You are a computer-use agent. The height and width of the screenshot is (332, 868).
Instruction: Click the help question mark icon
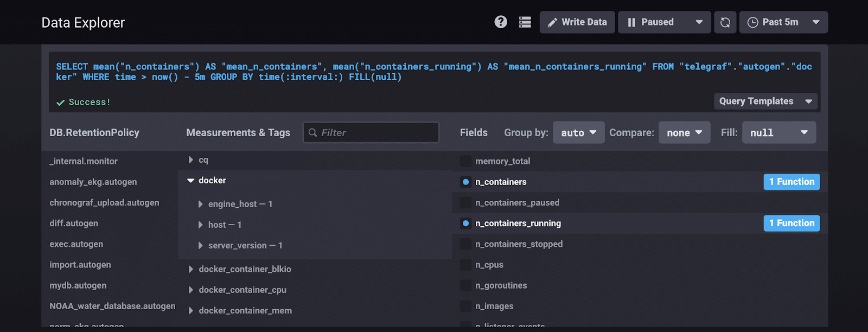pyautogui.click(x=501, y=22)
